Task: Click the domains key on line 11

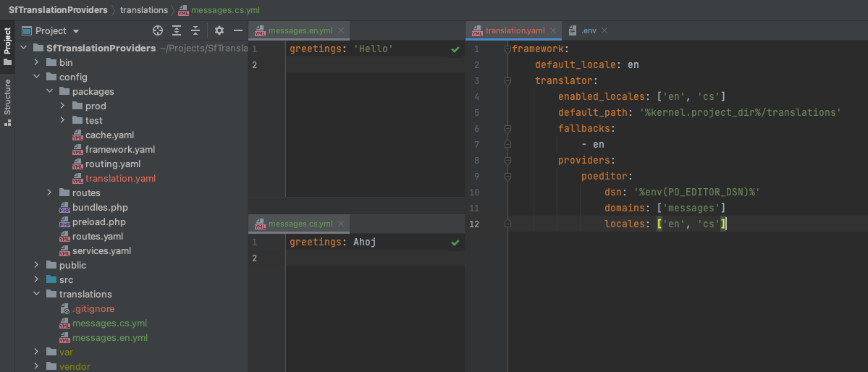Action: [x=625, y=208]
